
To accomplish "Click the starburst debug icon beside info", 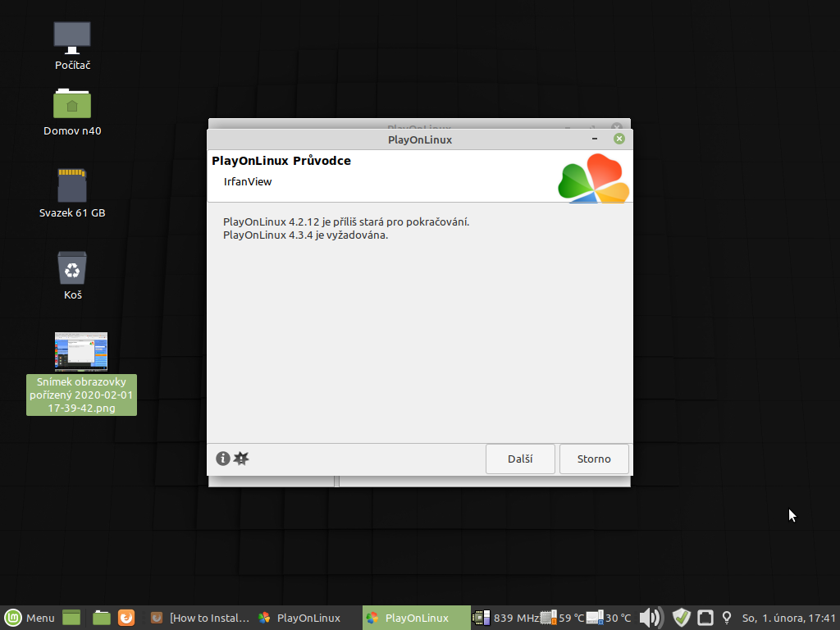I will (241, 459).
